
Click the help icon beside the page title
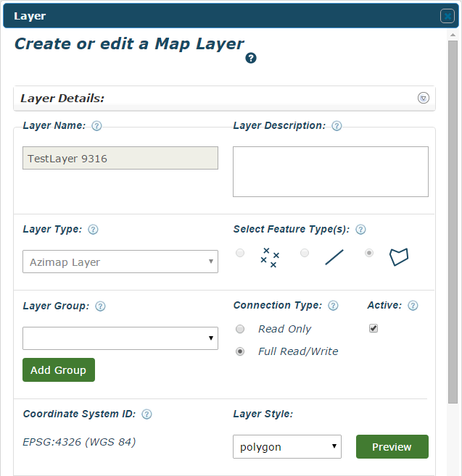pyautogui.click(x=251, y=58)
